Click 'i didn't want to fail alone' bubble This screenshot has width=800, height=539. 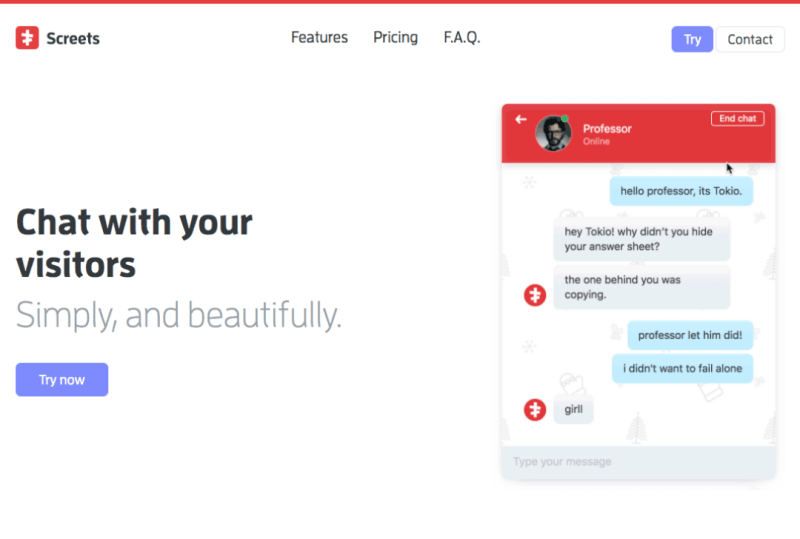pos(682,368)
